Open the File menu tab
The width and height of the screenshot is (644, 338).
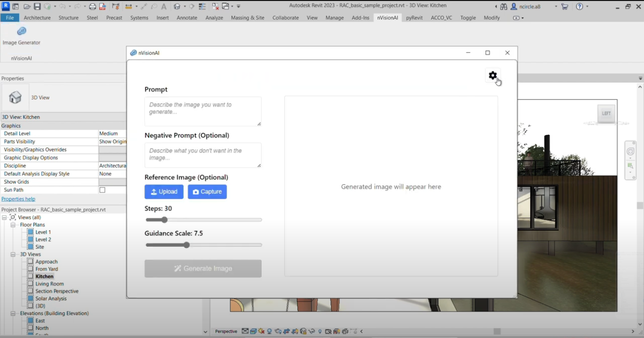coord(9,18)
